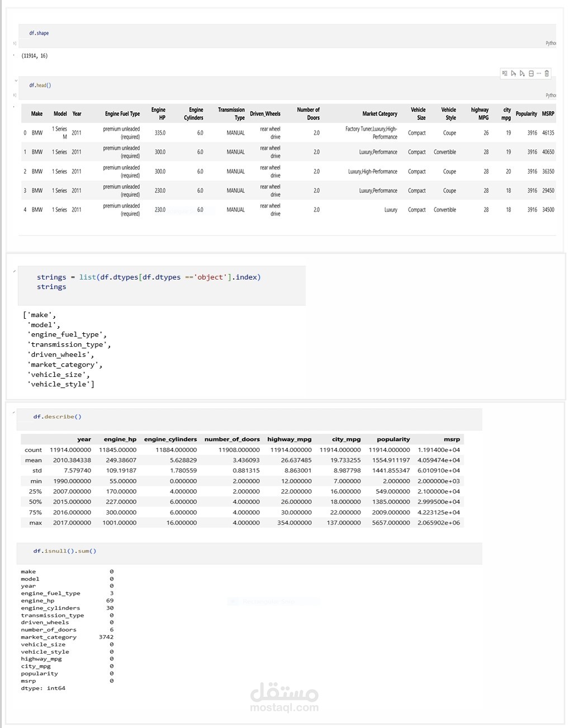Click the std row label in describe table
Viewport: 569px width, 728px height.
click(37, 471)
